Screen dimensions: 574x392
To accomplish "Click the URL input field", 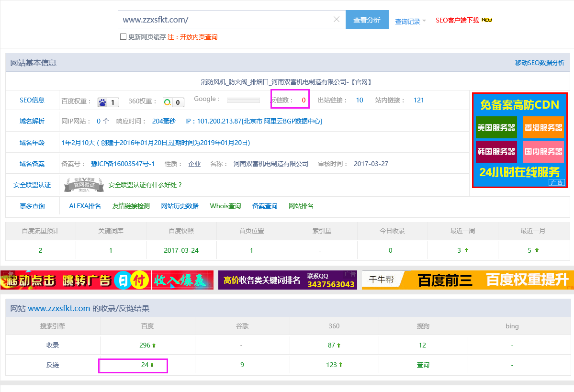I will [x=225, y=20].
